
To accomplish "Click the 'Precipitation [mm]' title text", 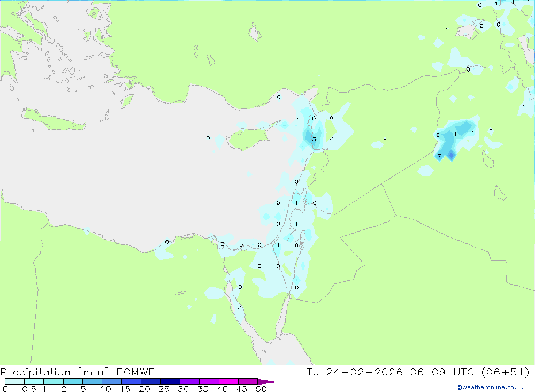I will [55, 372].
